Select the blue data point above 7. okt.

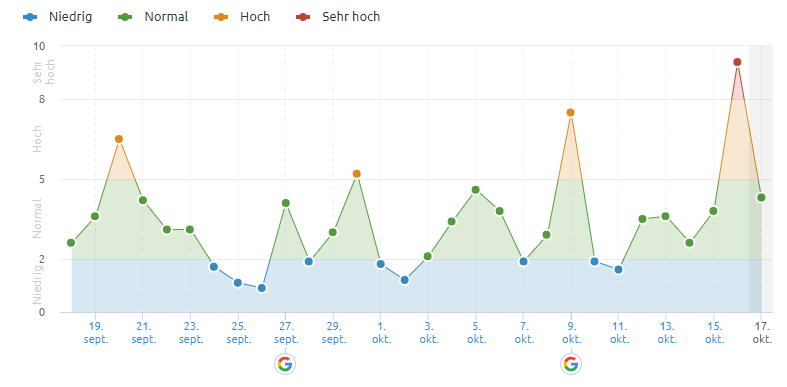(x=523, y=262)
